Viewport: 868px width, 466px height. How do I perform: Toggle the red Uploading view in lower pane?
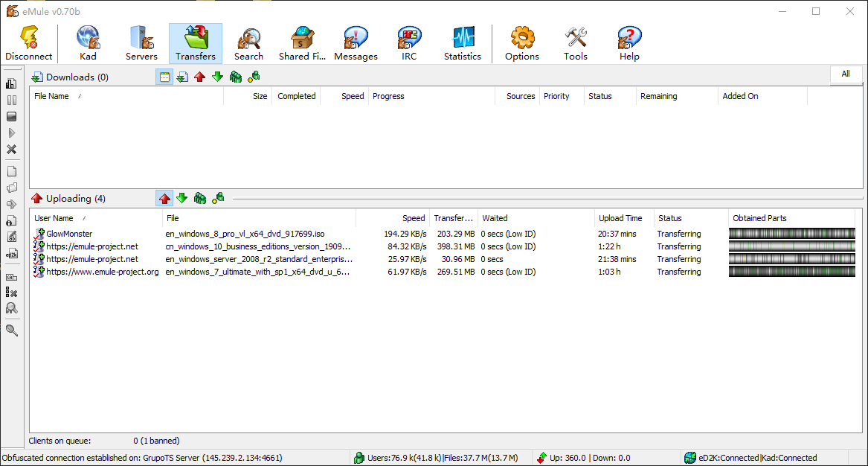coord(164,198)
